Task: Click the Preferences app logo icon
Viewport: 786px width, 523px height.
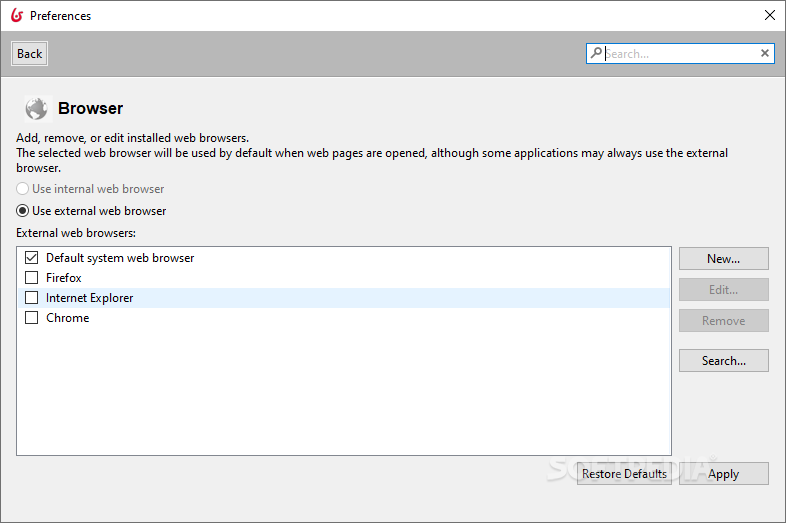Action: click(x=17, y=16)
